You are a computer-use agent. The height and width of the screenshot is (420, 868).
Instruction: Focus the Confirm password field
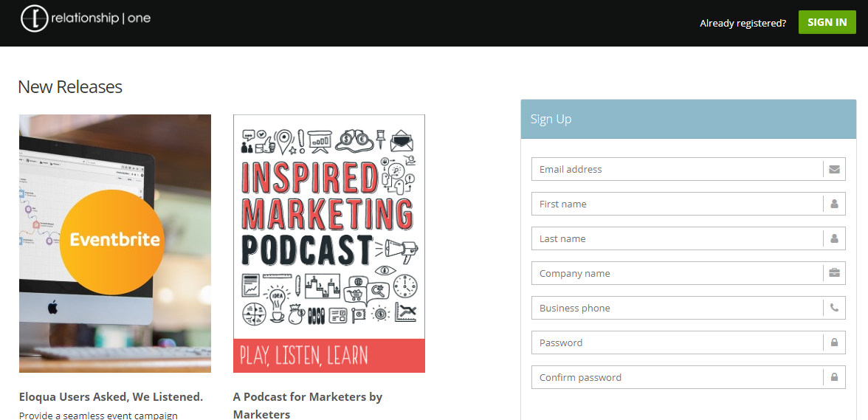click(688, 377)
